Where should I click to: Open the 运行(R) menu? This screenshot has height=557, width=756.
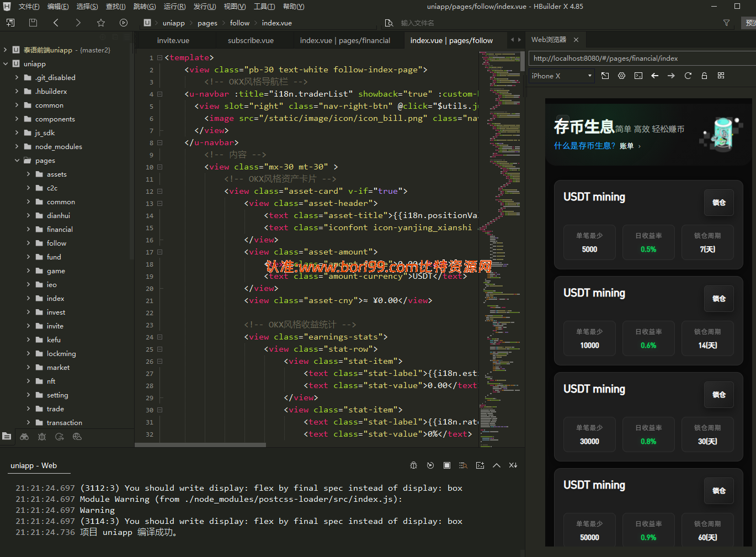coord(174,7)
